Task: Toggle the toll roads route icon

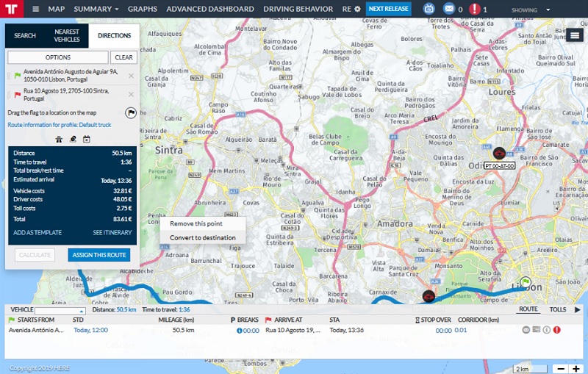Action: coord(73,138)
